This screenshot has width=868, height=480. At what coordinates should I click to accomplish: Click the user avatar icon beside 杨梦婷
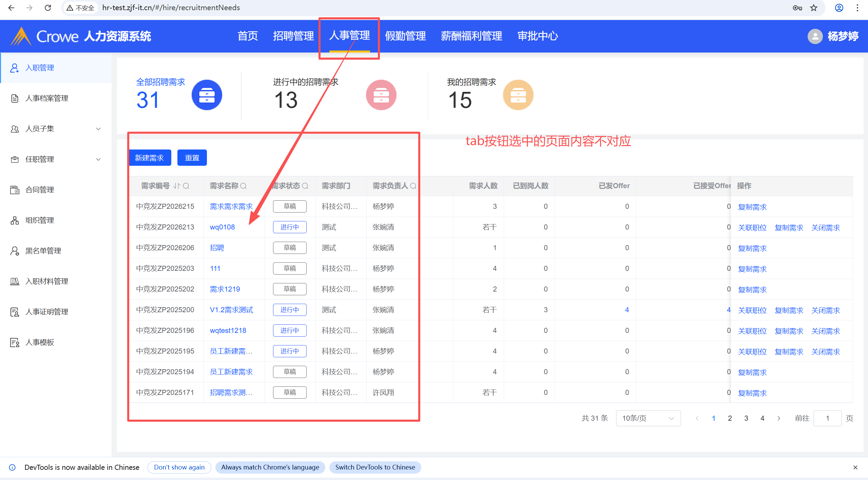815,36
